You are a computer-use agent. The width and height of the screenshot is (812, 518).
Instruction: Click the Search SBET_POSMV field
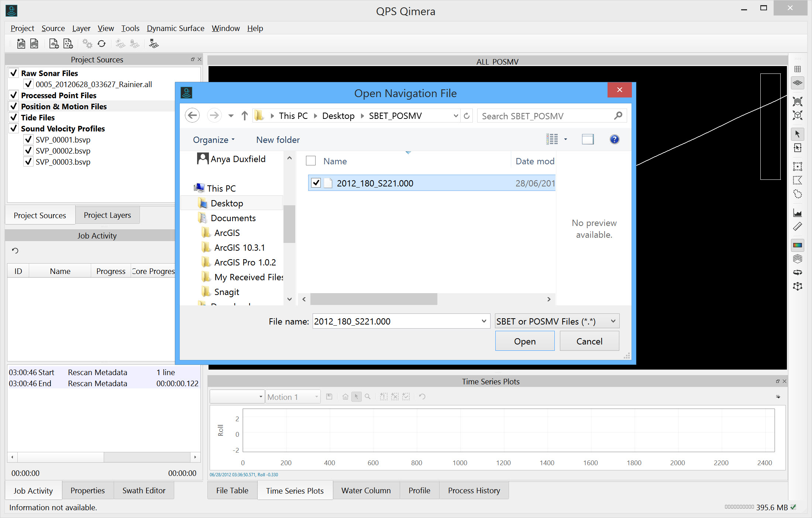coord(546,116)
